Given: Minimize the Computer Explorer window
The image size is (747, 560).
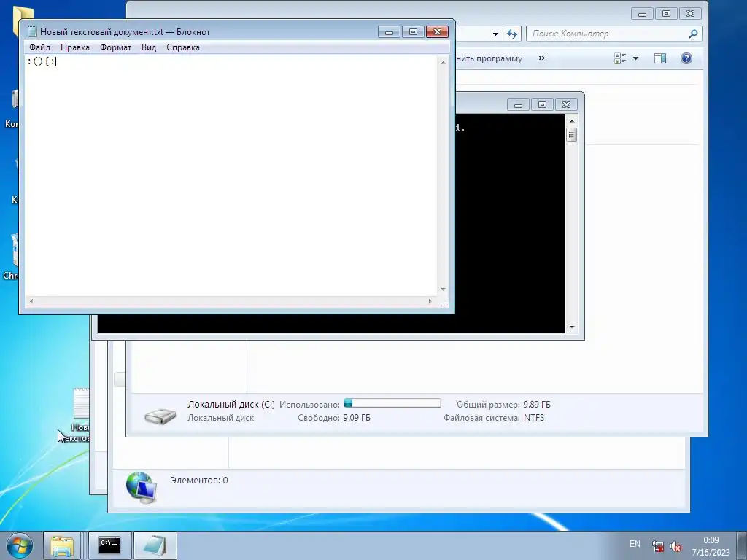Looking at the screenshot, I should [x=642, y=14].
